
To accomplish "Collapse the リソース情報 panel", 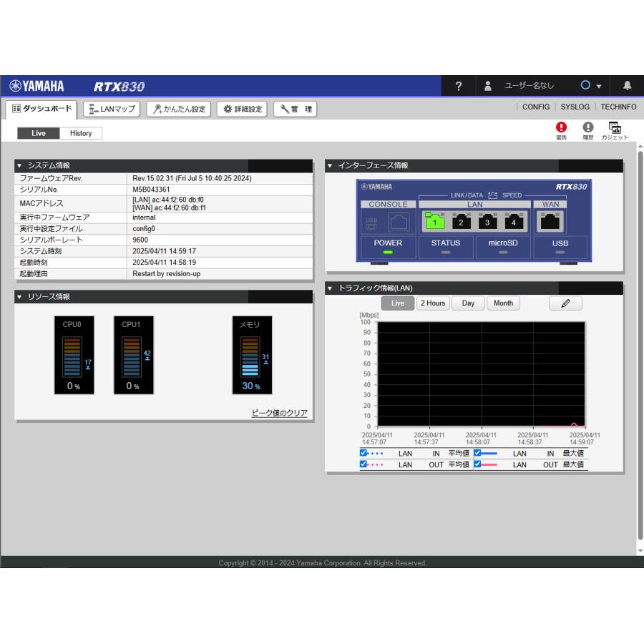I will pos(19,296).
